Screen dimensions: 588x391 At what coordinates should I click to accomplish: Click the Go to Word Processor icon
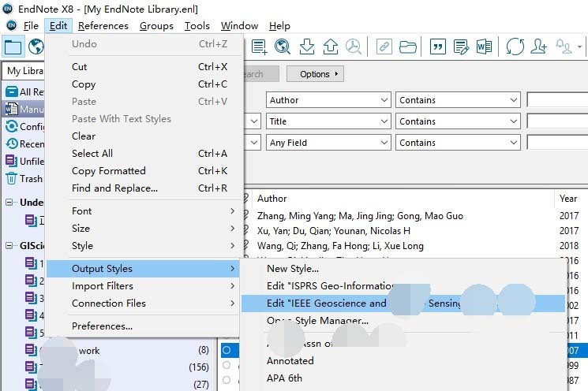[483, 47]
